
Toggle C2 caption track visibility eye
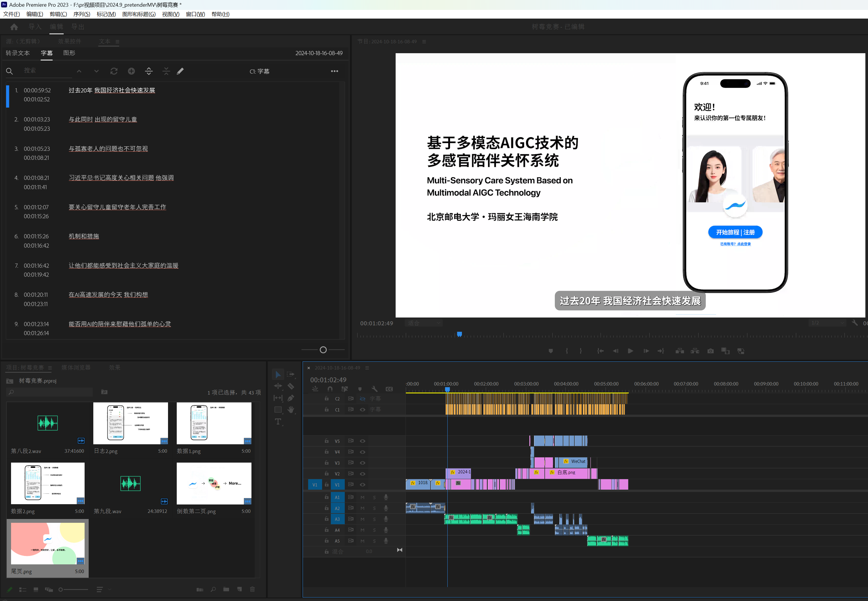pyautogui.click(x=362, y=399)
